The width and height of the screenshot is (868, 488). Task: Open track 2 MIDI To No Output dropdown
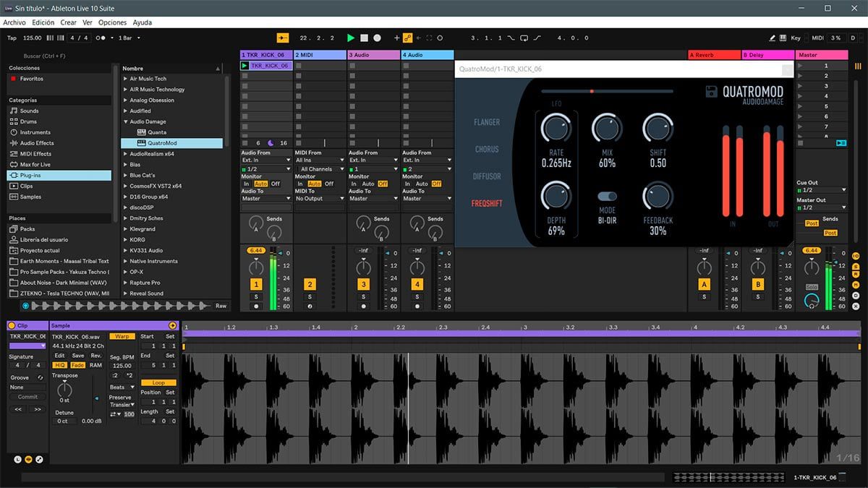[x=320, y=198]
